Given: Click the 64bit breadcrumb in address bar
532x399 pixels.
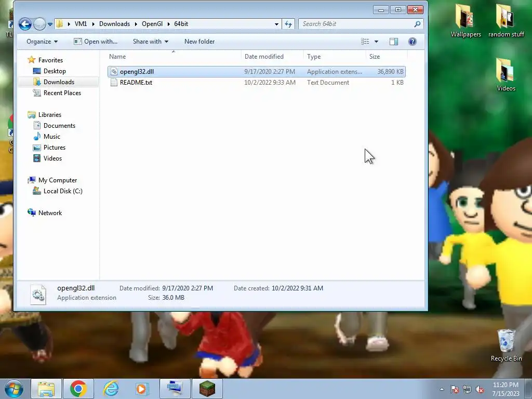Looking at the screenshot, I should coord(181,24).
